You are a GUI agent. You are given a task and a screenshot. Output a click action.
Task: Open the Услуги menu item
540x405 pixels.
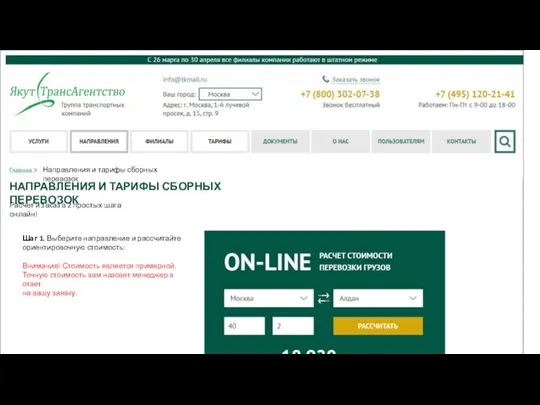click(39, 141)
